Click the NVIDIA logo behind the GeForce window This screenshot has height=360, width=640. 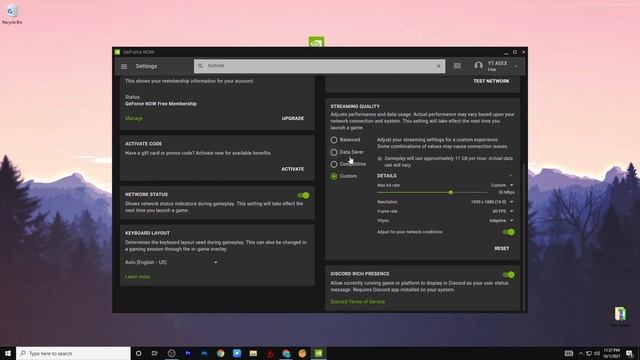click(316, 42)
